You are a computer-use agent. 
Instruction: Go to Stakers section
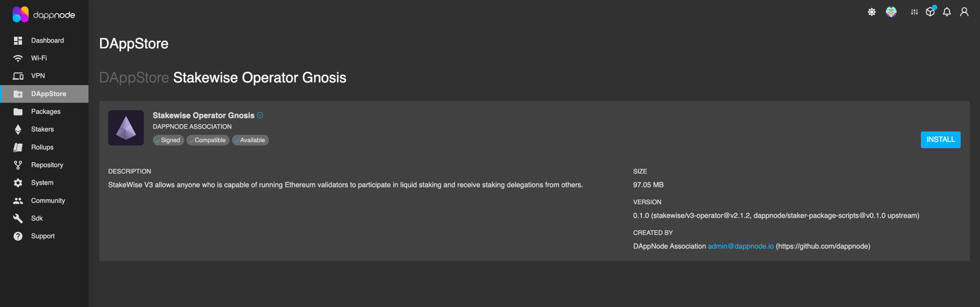tap(42, 129)
